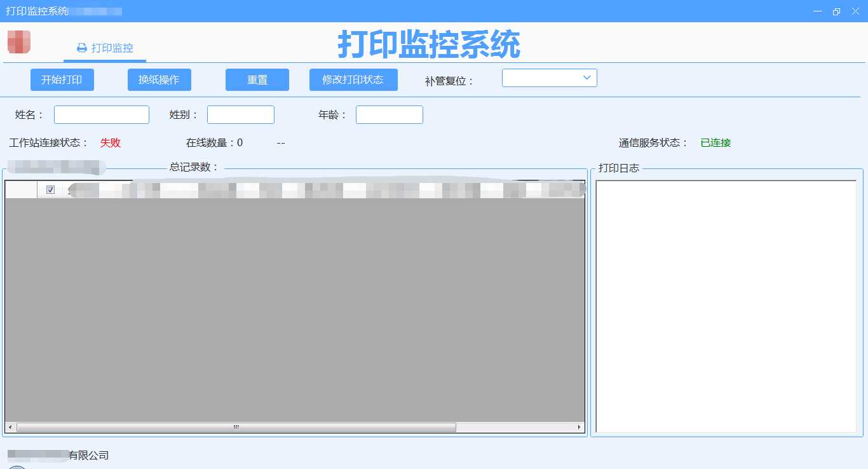Open the 打印监控 tab
The height and width of the screenshot is (469, 868).
coord(105,48)
